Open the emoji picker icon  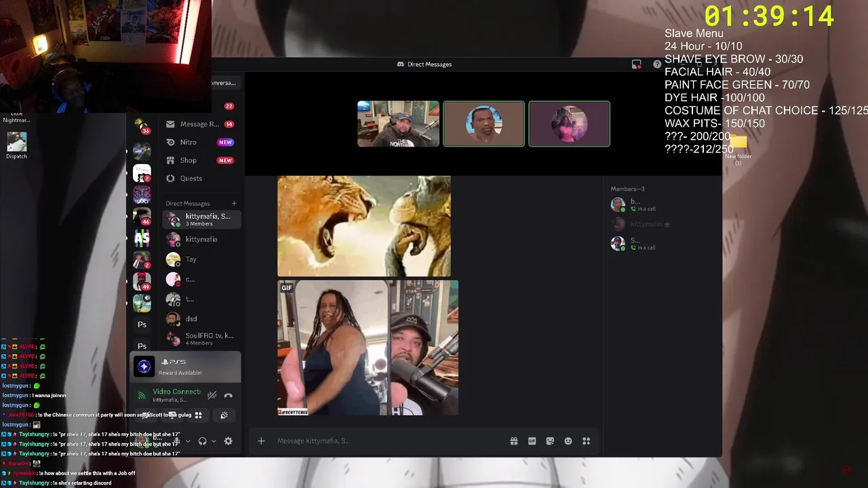coord(568,441)
